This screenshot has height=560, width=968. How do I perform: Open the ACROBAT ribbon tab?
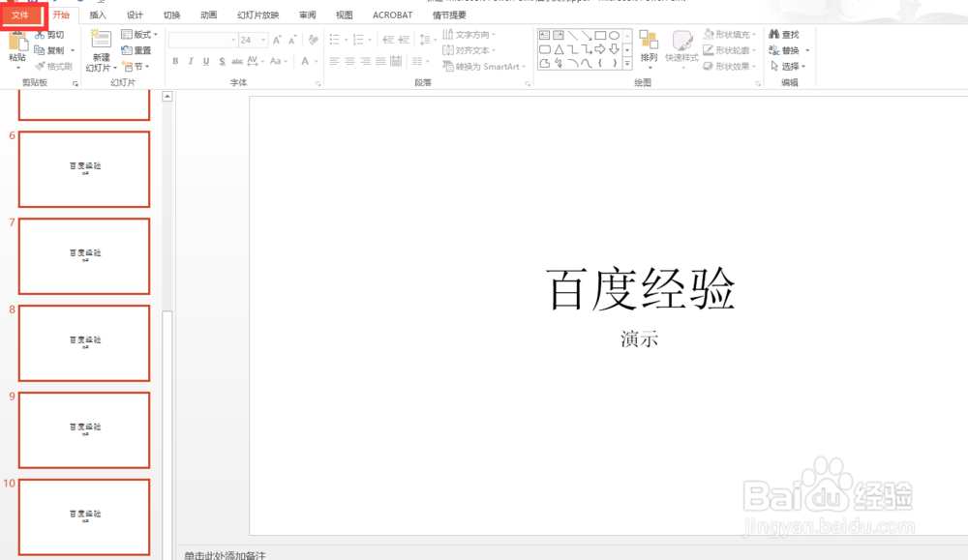click(x=393, y=15)
